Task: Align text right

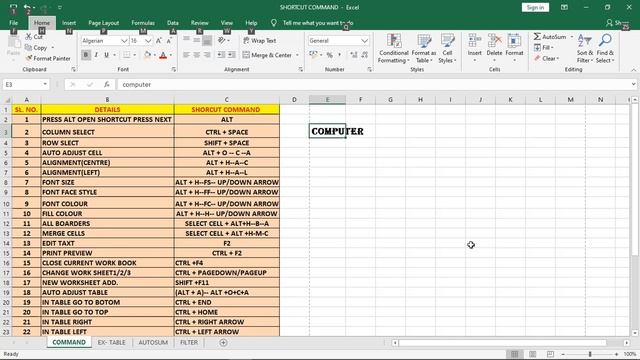Action: tap(207, 55)
